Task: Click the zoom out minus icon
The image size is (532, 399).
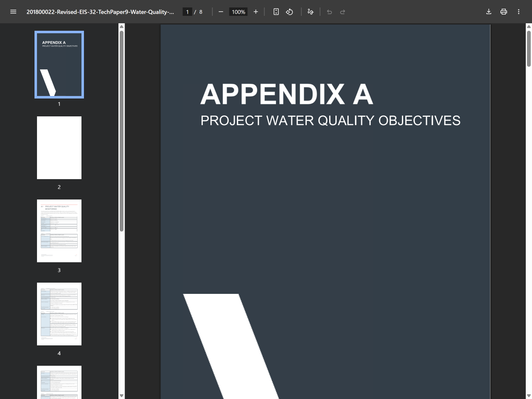Action: [221, 12]
